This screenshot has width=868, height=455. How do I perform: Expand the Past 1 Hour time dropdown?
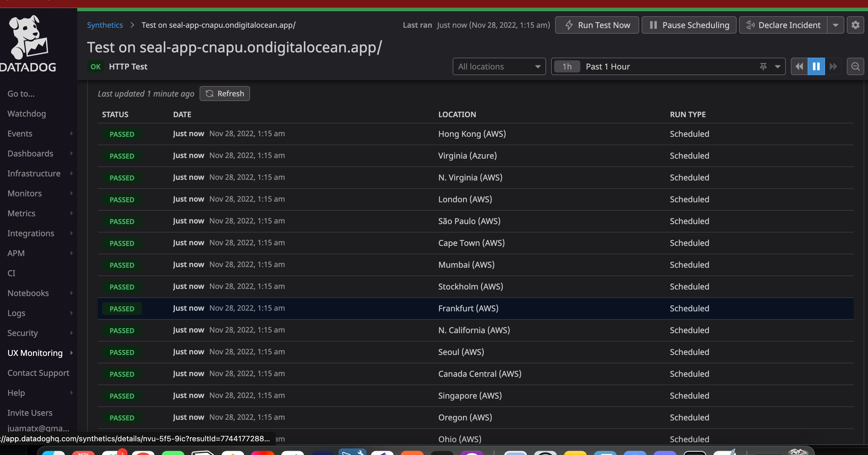coord(777,66)
